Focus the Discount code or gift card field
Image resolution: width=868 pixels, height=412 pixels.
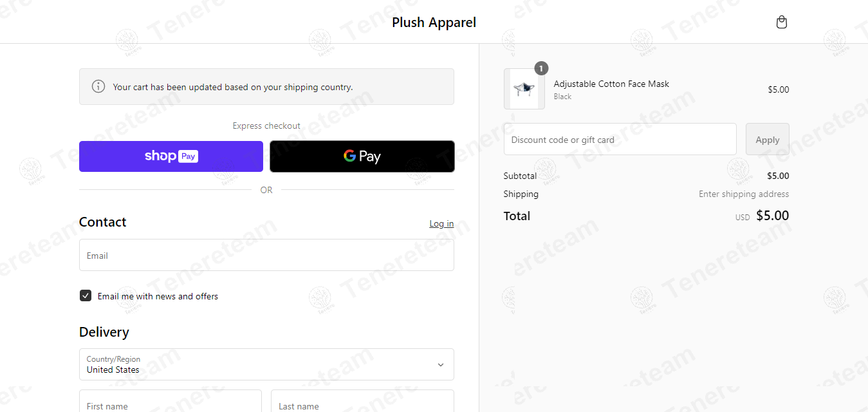(620, 140)
